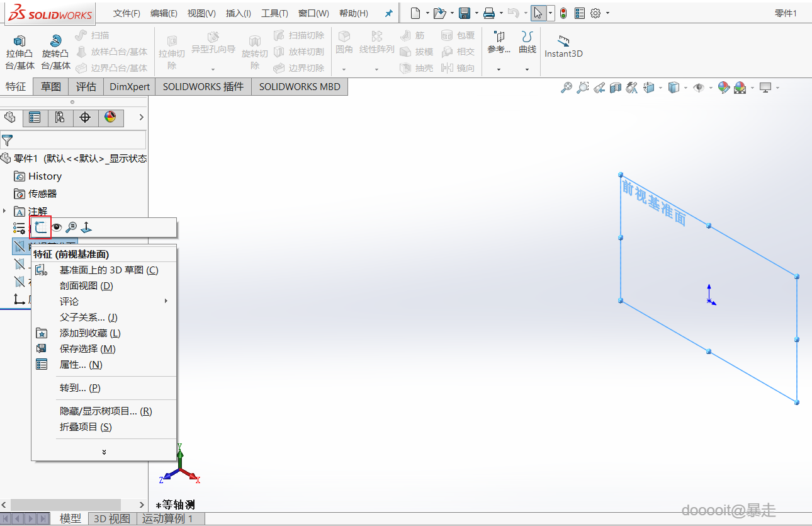The image size is (812, 526).
Task: Toggle the menu bar pin
Action: (389, 13)
